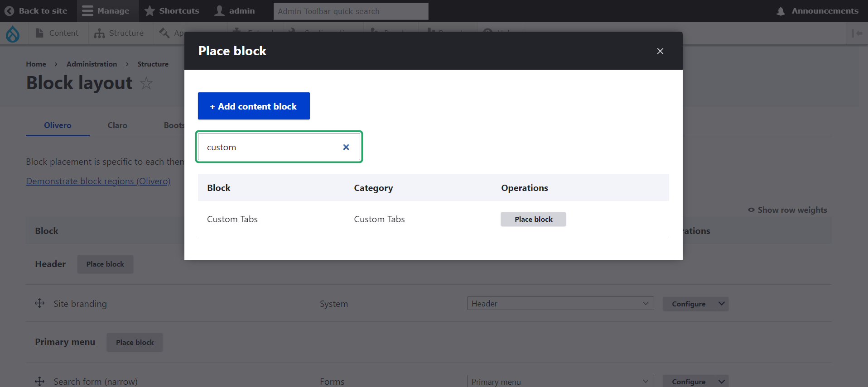Clear the block filter text

click(346, 147)
